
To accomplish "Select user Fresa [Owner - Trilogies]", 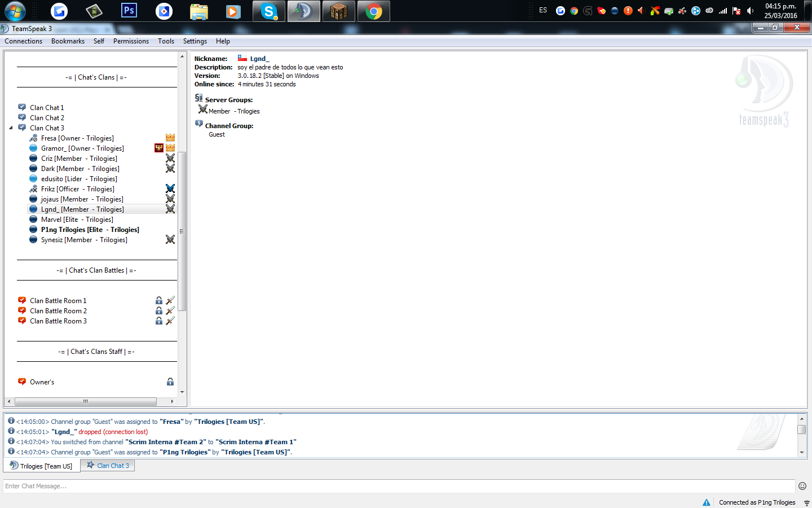I will [77, 138].
